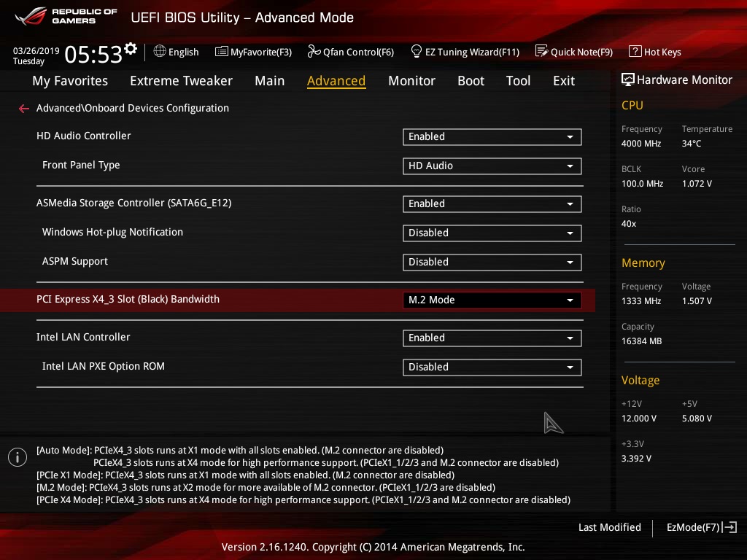Click CPU temperature value 34°C
The width and height of the screenshot is (747, 560).
[x=692, y=144]
